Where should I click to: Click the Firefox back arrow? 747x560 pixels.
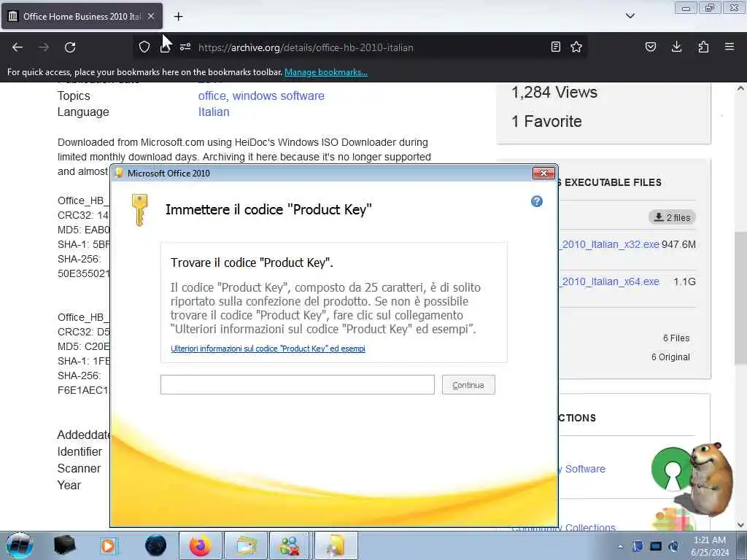click(18, 47)
